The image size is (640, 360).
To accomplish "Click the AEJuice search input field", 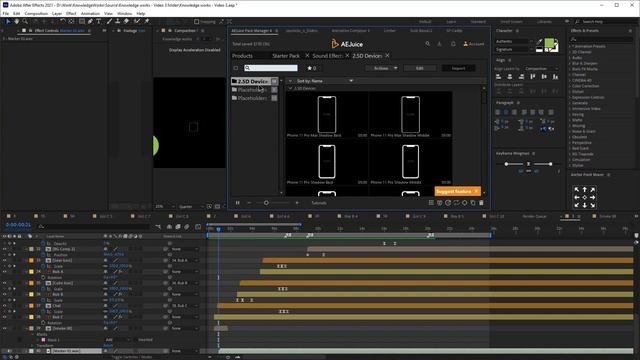I will click(271, 68).
